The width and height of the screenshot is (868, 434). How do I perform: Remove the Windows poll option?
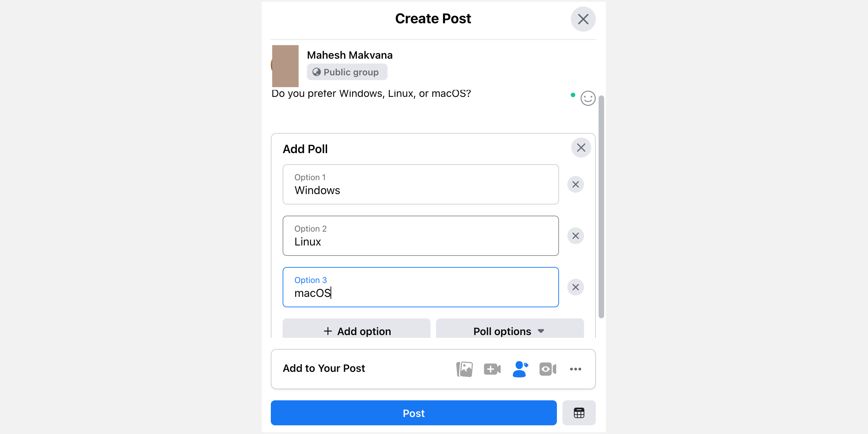pos(575,184)
